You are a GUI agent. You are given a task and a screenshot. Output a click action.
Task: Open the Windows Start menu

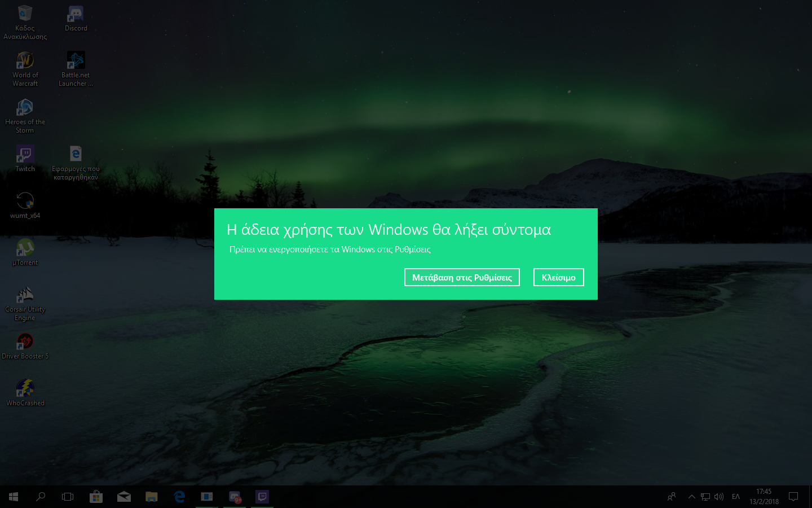tap(14, 497)
